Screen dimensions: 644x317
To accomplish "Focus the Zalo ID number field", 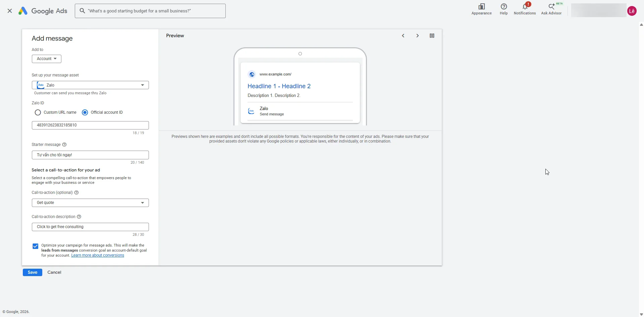I will [90, 125].
